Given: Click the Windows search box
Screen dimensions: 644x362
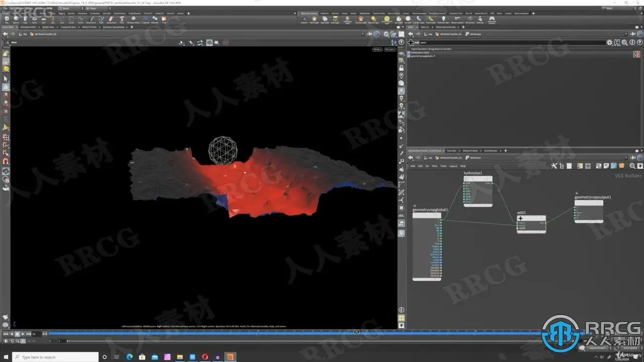Looking at the screenshot, I should coord(54,357).
